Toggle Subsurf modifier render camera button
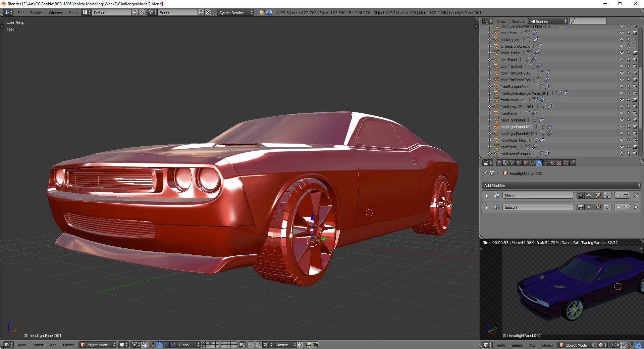644x349 pixels. tap(580, 207)
